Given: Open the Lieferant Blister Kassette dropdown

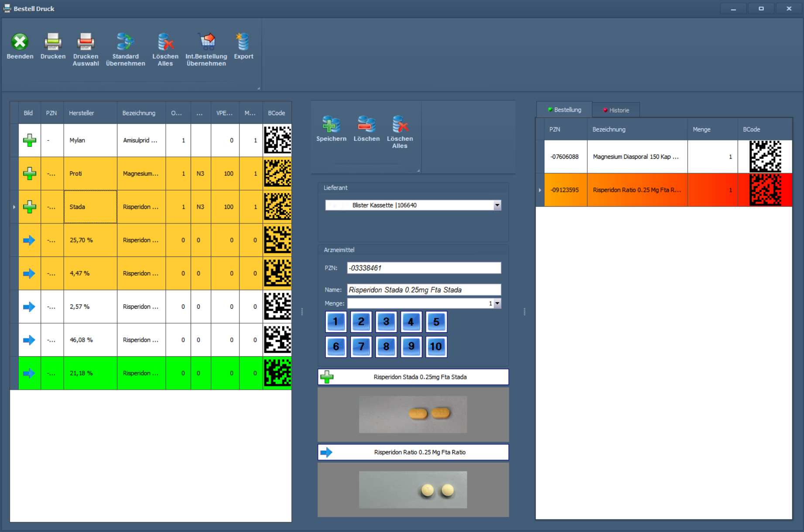Looking at the screenshot, I should pos(497,205).
